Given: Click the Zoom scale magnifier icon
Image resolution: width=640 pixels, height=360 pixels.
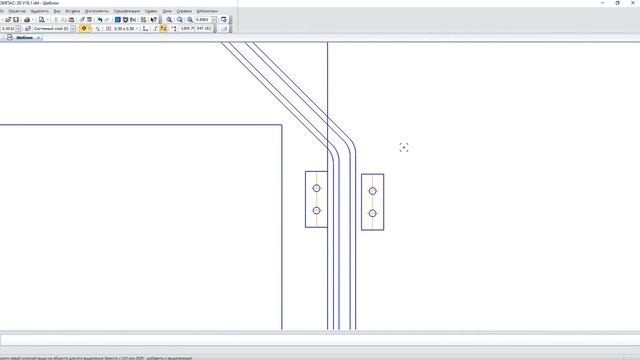Looking at the screenshot, I should click(x=190, y=20).
